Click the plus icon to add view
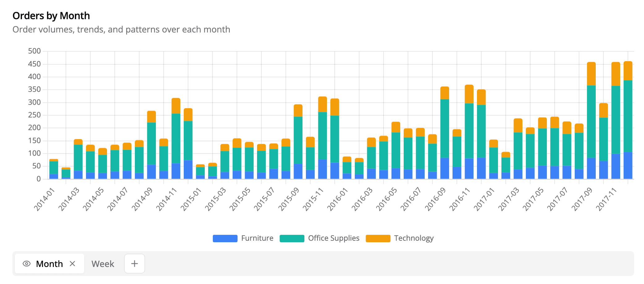644x284 pixels. [134, 264]
